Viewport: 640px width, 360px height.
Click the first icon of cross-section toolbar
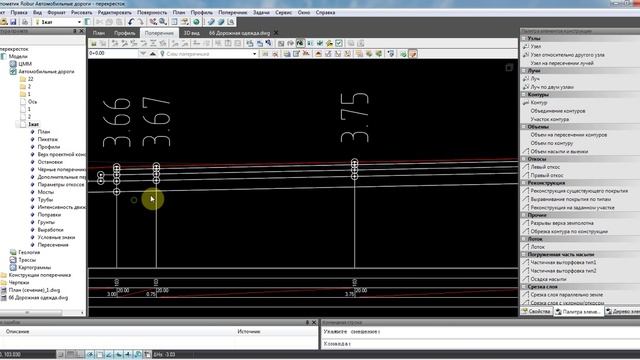tap(94, 43)
